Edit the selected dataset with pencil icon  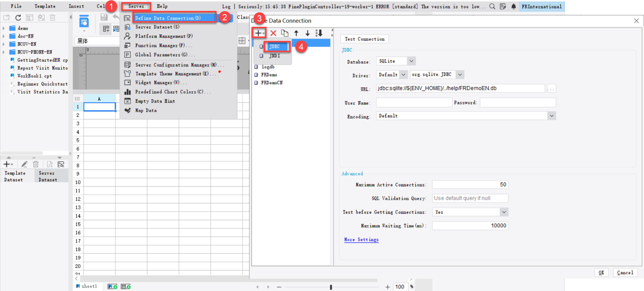click(x=24, y=164)
